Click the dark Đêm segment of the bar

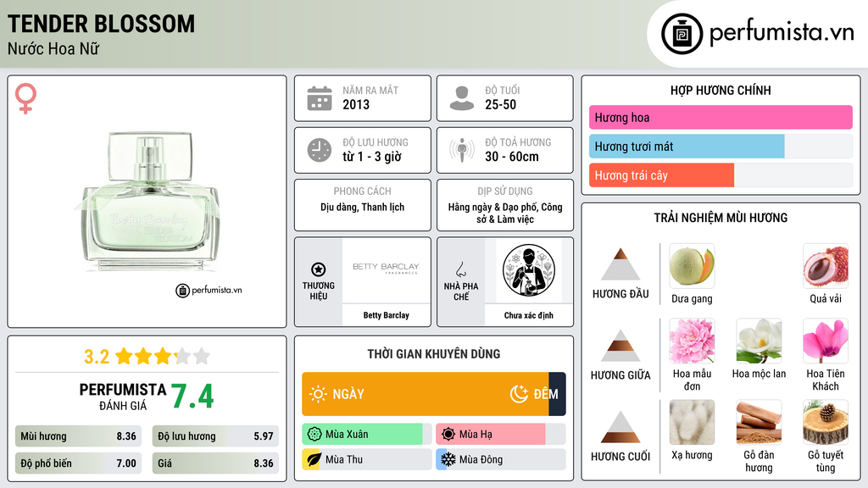coord(558,394)
